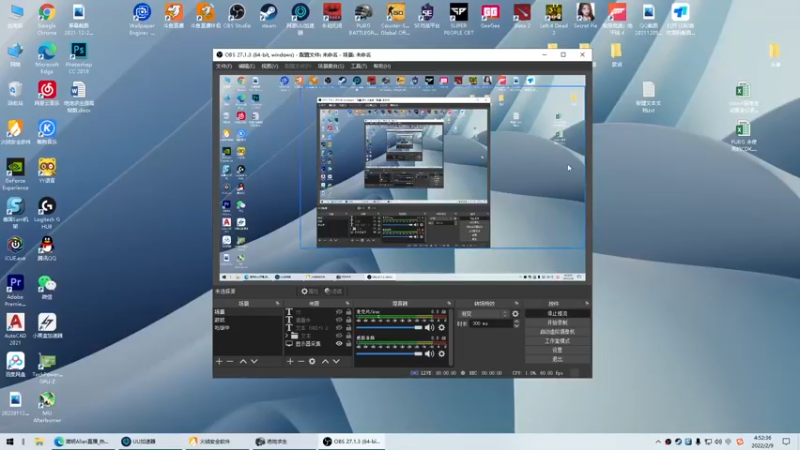
Task: Click the 停止推流 stop streaming button
Action: [x=557, y=314]
